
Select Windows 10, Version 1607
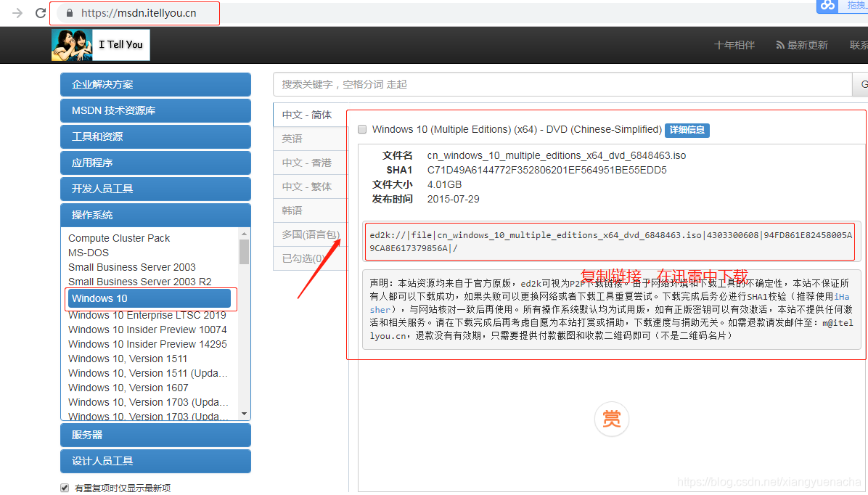tap(128, 388)
